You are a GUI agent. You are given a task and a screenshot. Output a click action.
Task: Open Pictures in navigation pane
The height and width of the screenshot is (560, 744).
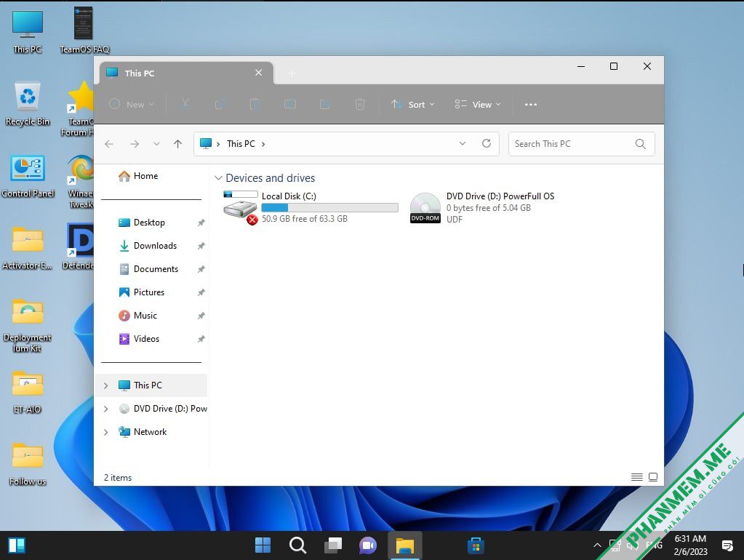click(141, 292)
